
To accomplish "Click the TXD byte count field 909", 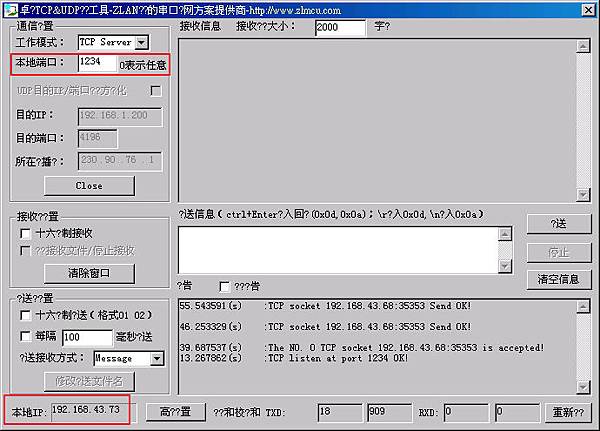I will 390,413.
